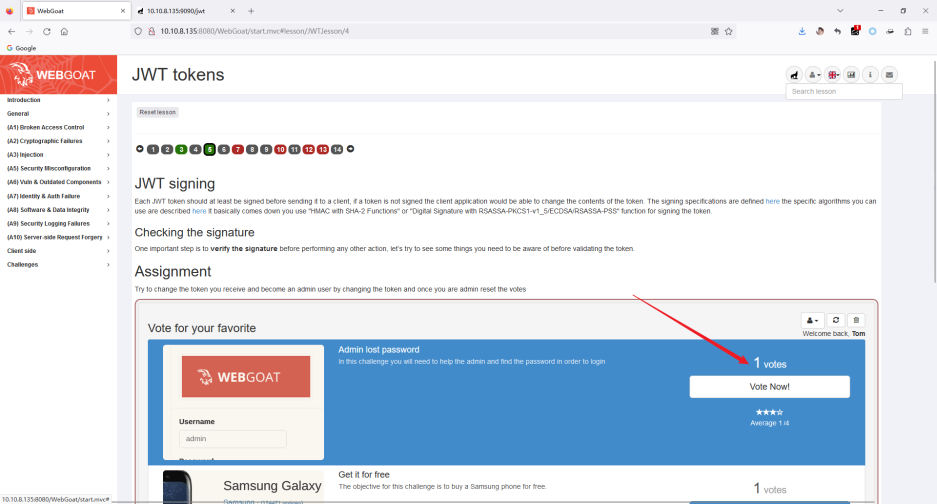This screenshot has height=504, width=937.
Task: Open lesson page 11
Action: pos(295,149)
